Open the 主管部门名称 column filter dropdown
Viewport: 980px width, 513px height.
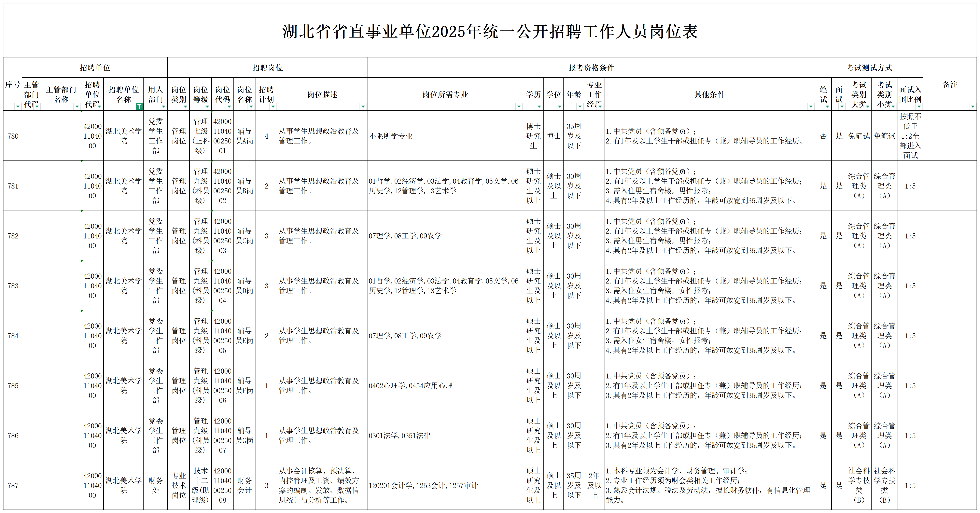pyautogui.click(x=77, y=107)
